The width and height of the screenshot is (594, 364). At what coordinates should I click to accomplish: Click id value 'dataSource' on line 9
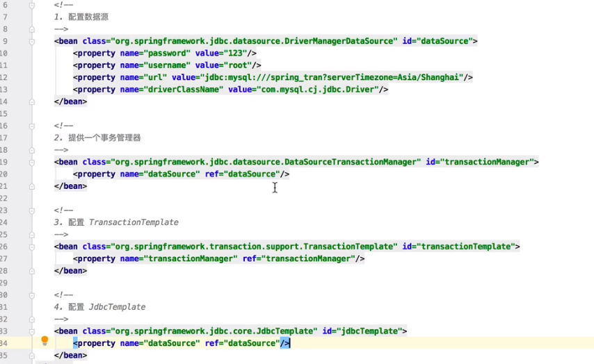pyautogui.click(x=444, y=41)
